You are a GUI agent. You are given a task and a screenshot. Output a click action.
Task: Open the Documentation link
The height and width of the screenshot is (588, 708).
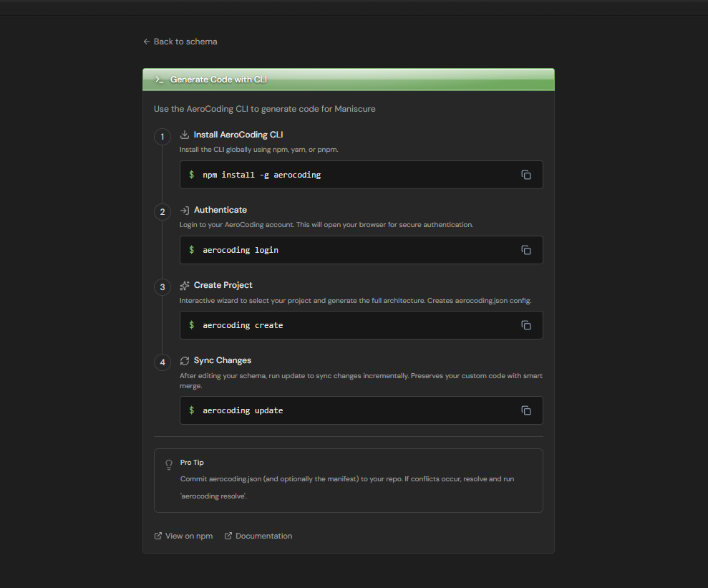(x=264, y=535)
